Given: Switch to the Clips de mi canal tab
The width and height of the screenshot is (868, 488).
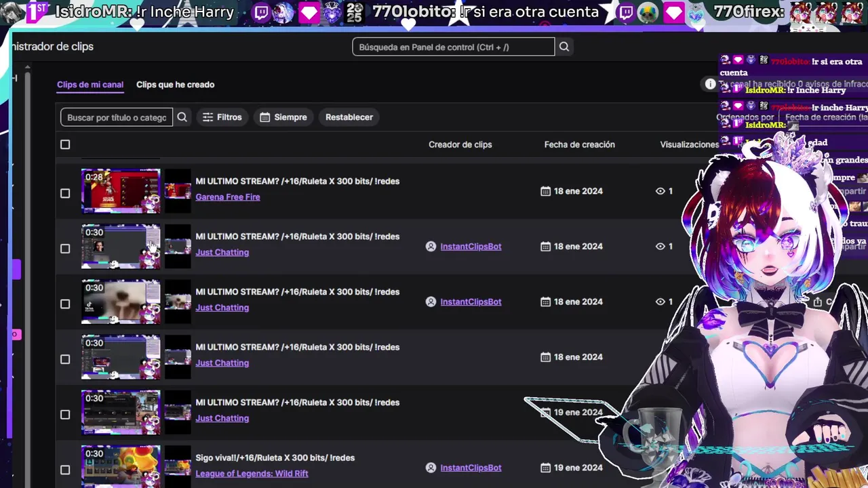Looking at the screenshot, I should pos(90,85).
